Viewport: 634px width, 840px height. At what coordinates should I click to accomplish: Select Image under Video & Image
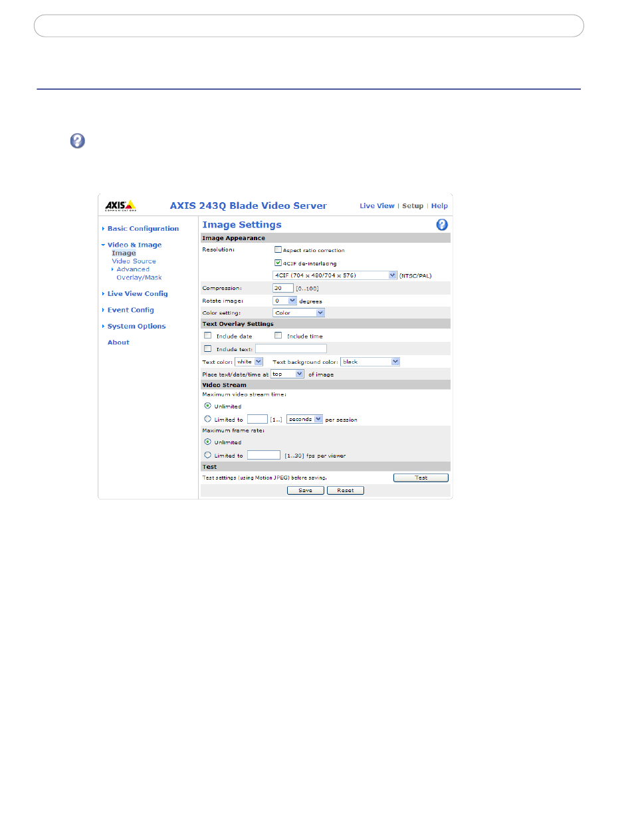point(124,253)
